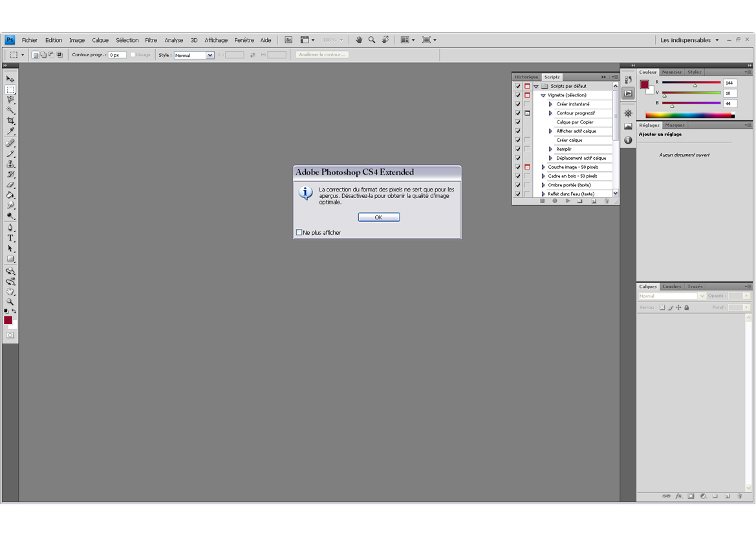The width and height of the screenshot is (756, 535).
Task: Expand the 'Reflet dans l'eau (texte)' script
Action: pyautogui.click(x=543, y=194)
